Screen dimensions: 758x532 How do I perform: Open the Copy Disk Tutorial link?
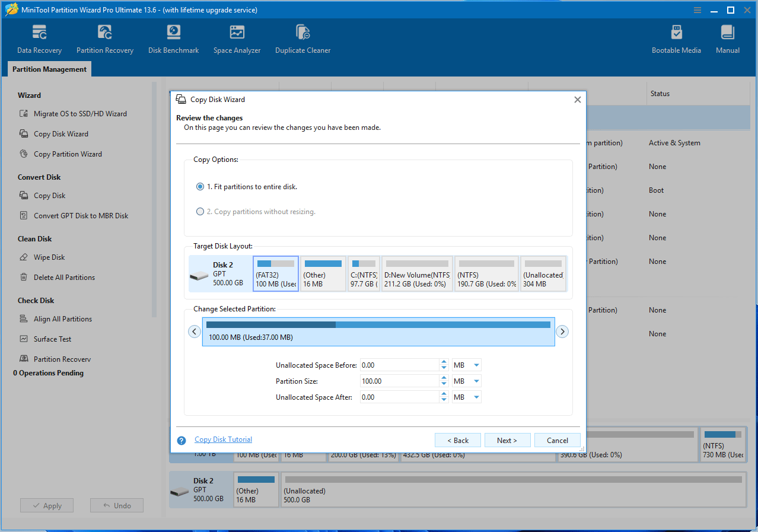tap(223, 439)
